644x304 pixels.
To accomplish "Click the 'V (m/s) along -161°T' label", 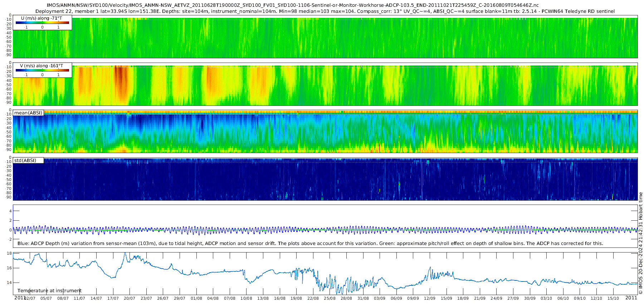I will click(x=42, y=66).
